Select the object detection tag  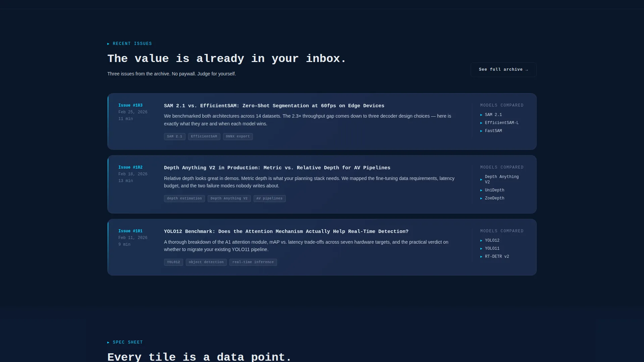point(206,262)
